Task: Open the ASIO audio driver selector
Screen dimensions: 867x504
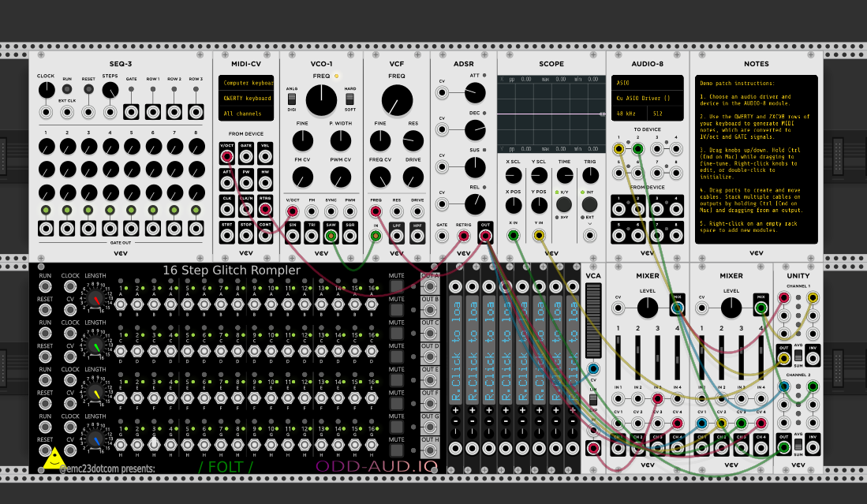Action: [x=647, y=82]
